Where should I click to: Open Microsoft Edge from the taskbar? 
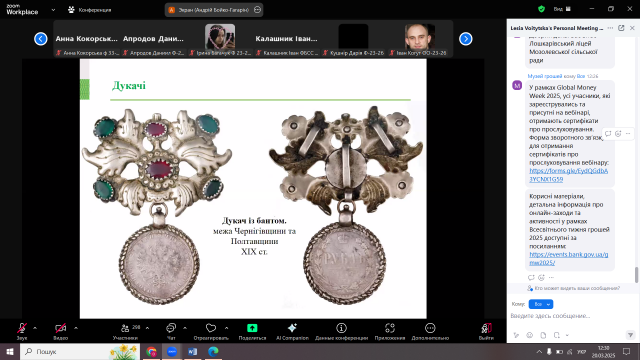point(213,351)
